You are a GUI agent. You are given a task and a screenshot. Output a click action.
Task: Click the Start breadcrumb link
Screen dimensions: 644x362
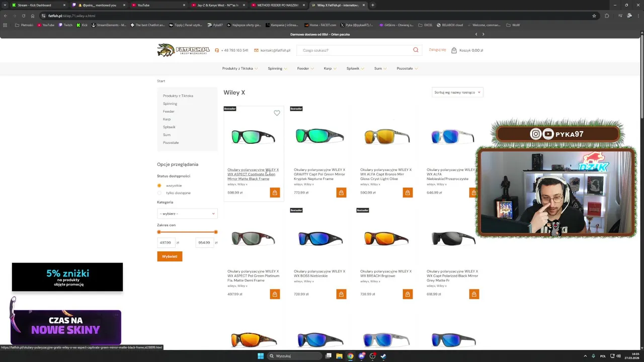pos(161,81)
